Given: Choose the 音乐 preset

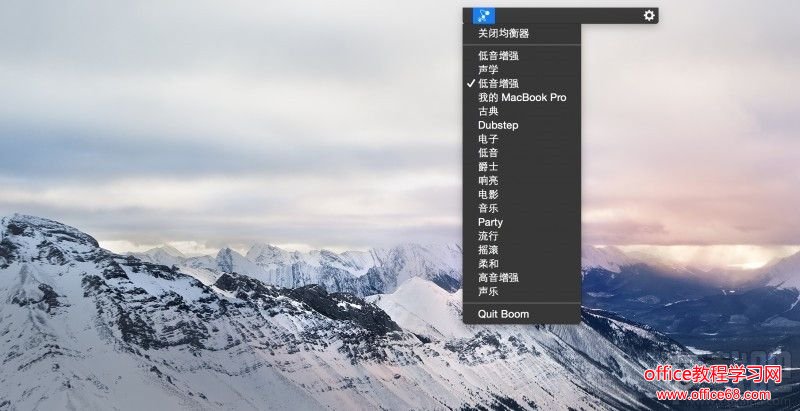Looking at the screenshot, I should tap(521, 208).
